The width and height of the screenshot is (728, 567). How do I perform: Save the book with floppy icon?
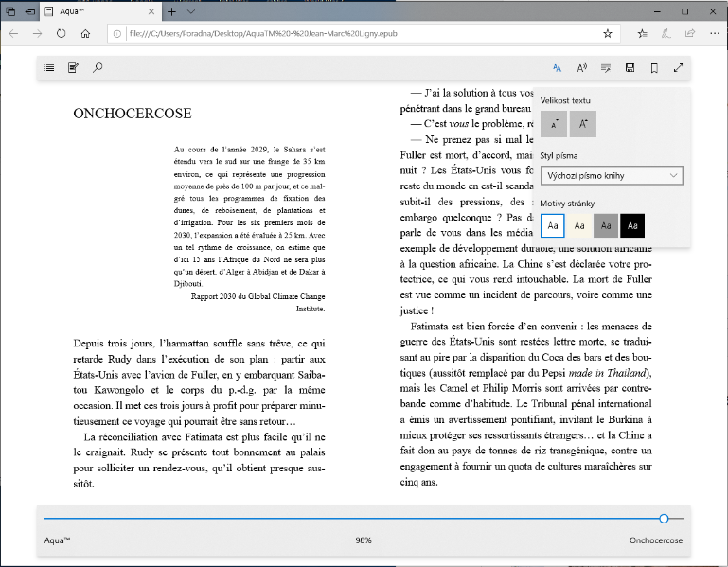(x=630, y=68)
